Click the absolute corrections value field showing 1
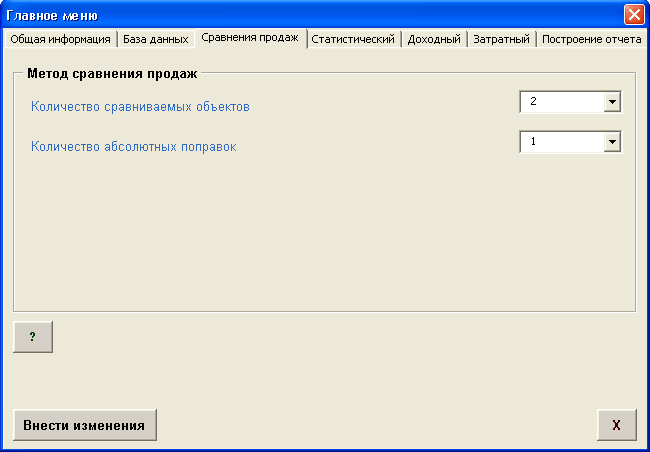Viewport: 650px width, 452px height. point(562,142)
